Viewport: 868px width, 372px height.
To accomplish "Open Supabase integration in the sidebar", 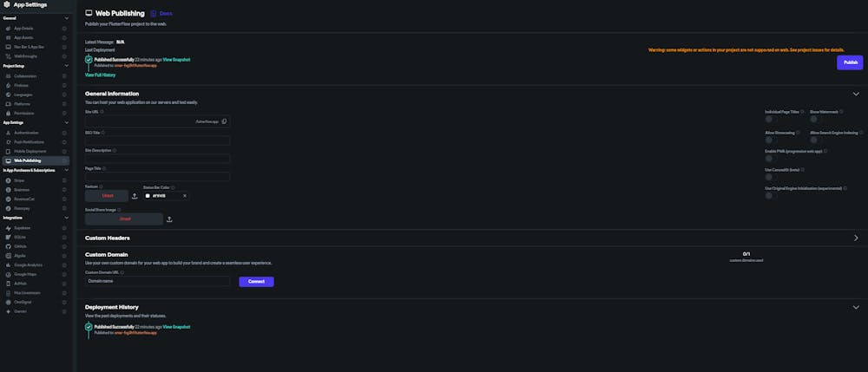I will 23,227.
